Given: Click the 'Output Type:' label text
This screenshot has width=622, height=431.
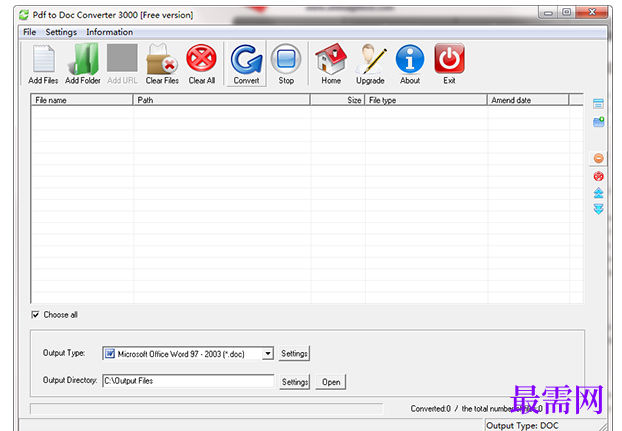Looking at the screenshot, I should (x=64, y=353).
